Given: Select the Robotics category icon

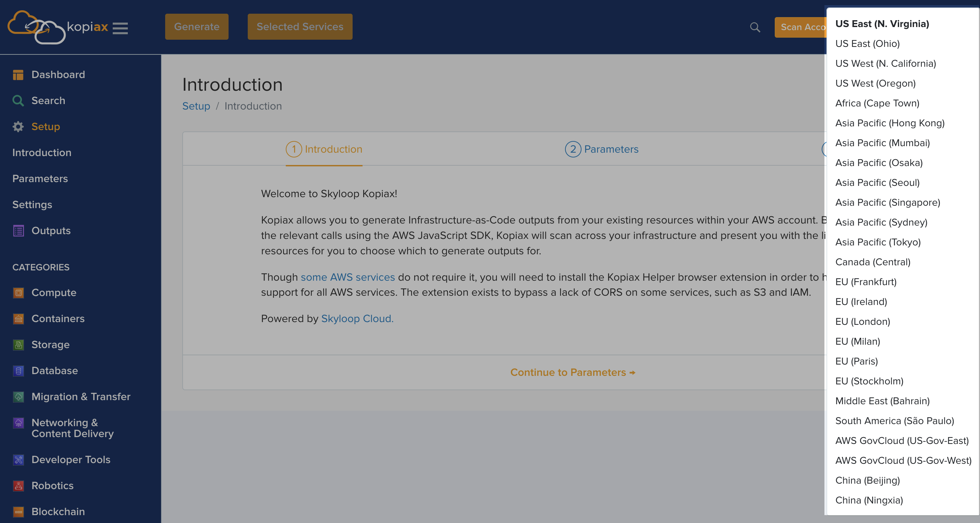Looking at the screenshot, I should coord(18,486).
